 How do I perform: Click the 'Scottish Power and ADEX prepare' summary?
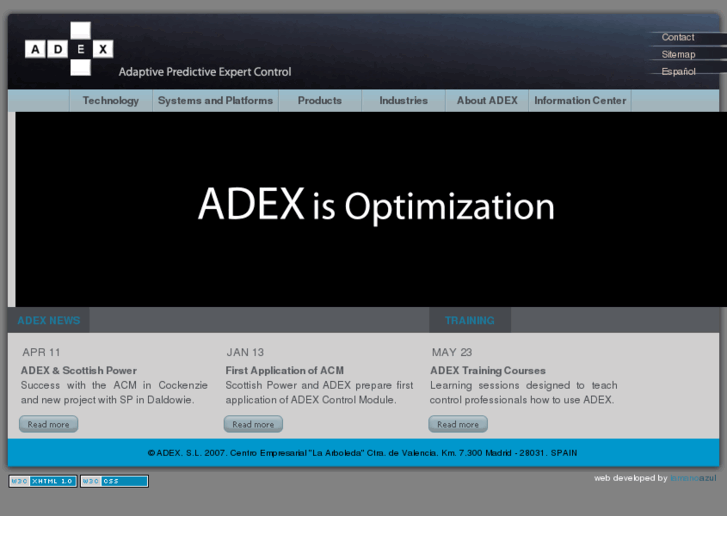[x=319, y=392]
